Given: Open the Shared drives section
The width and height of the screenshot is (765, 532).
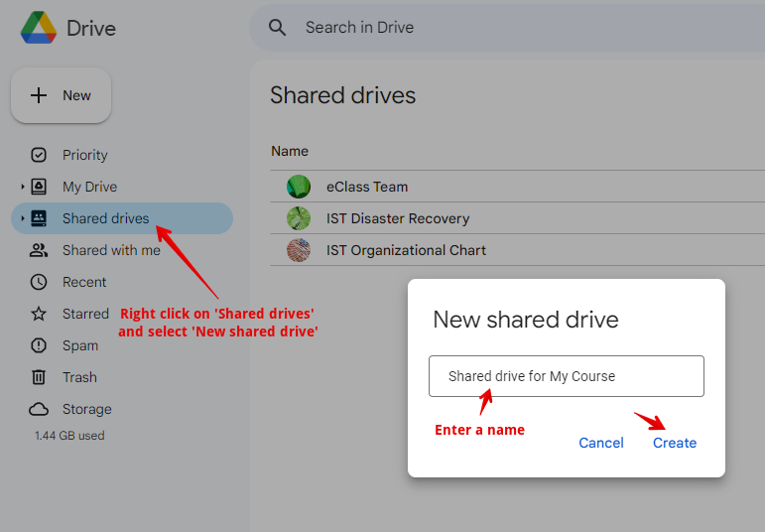Looking at the screenshot, I should point(105,218).
